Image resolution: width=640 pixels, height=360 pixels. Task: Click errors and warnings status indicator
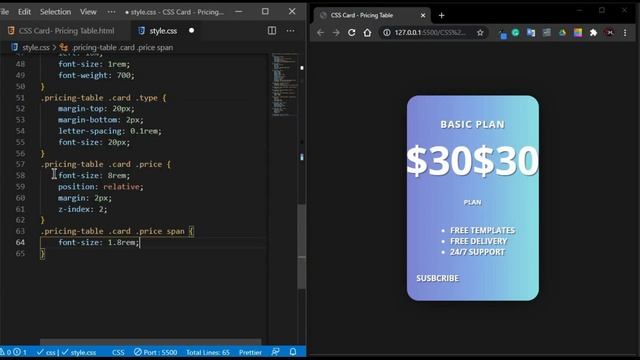tap(14, 352)
